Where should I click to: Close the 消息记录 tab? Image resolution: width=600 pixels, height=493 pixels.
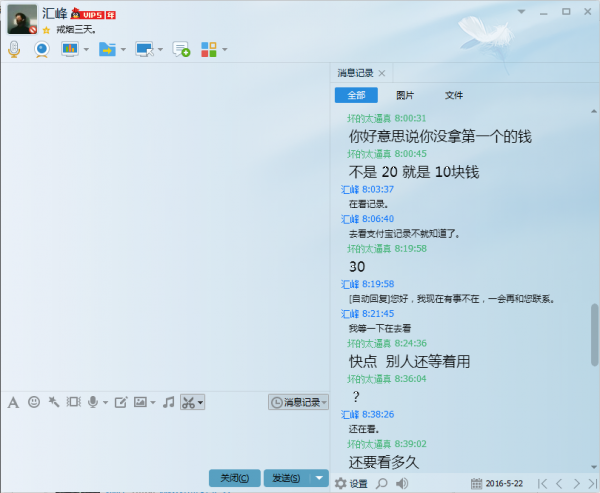click(382, 73)
